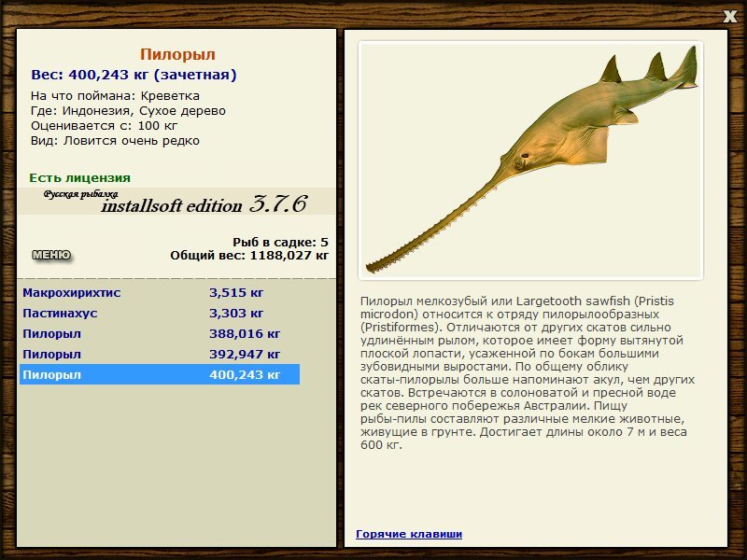Click the Вес: 400,243 кг (зачетная) heading

pos(134,75)
